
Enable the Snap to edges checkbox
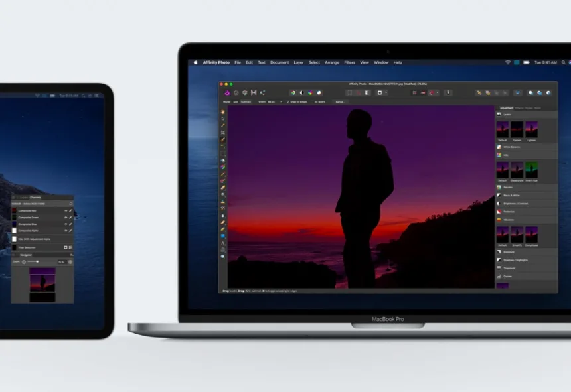tap(287, 101)
